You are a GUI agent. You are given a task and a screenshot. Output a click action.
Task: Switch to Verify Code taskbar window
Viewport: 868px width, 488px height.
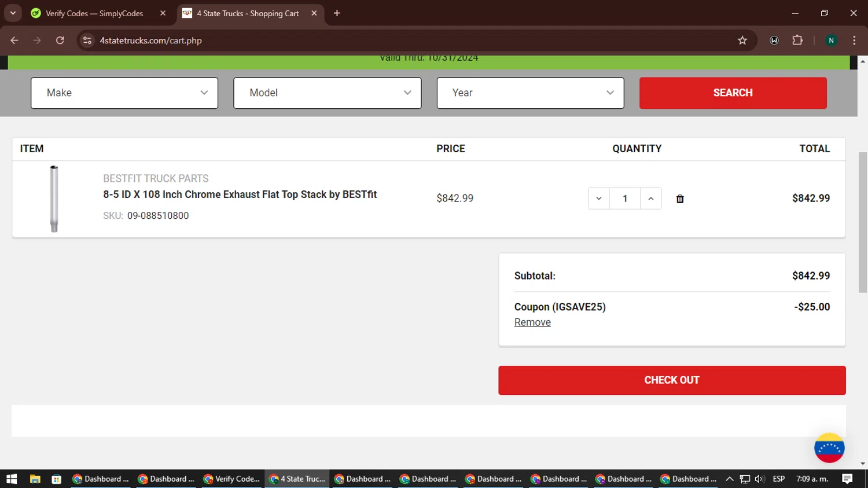click(231, 479)
